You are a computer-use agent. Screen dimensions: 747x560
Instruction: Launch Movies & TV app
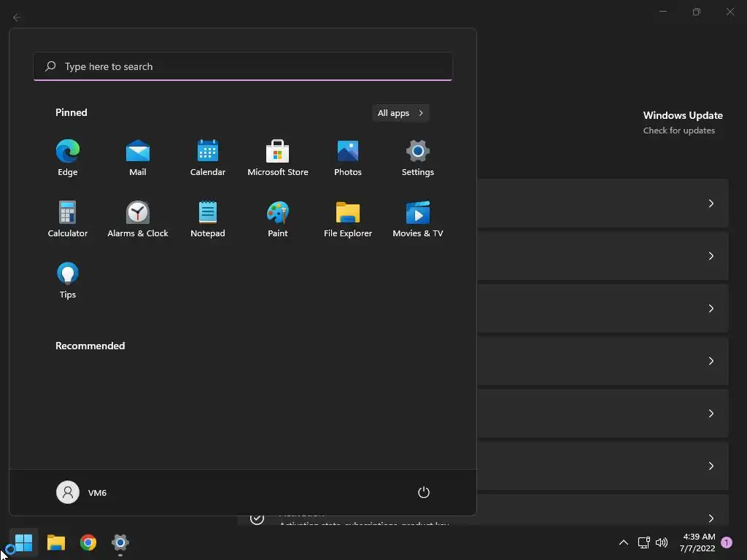(x=418, y=219)
